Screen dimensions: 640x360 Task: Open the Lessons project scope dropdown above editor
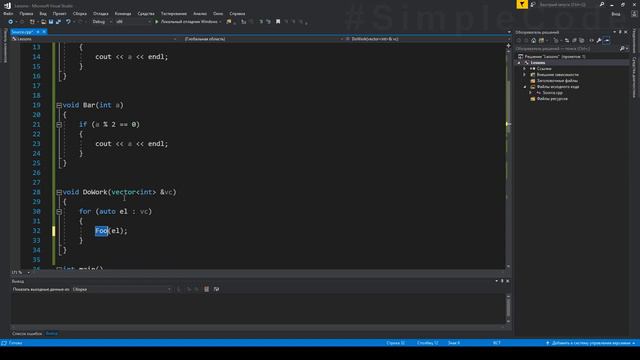(94, 39)
